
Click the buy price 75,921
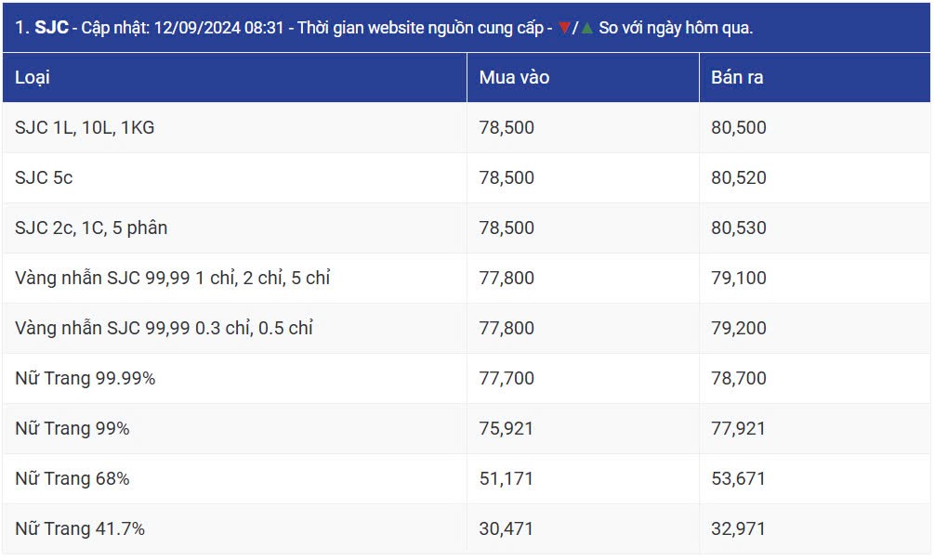point(506,429)
